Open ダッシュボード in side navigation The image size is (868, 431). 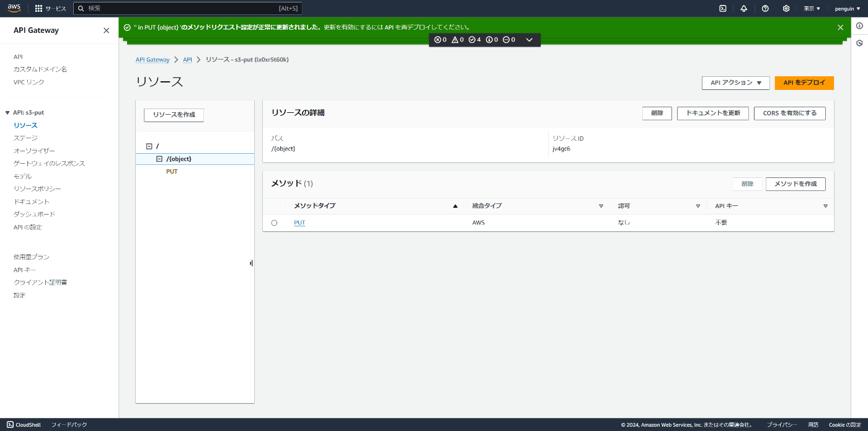34,215
